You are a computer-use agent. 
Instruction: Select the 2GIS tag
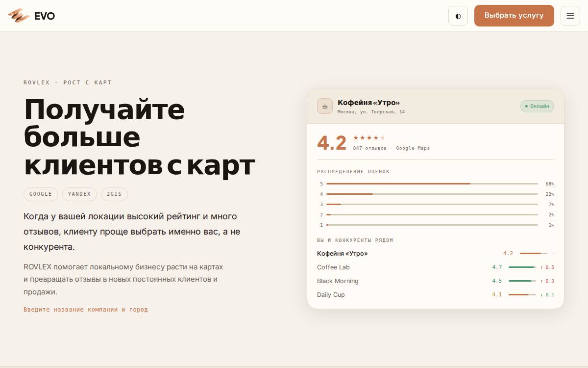tap(114, 194)
